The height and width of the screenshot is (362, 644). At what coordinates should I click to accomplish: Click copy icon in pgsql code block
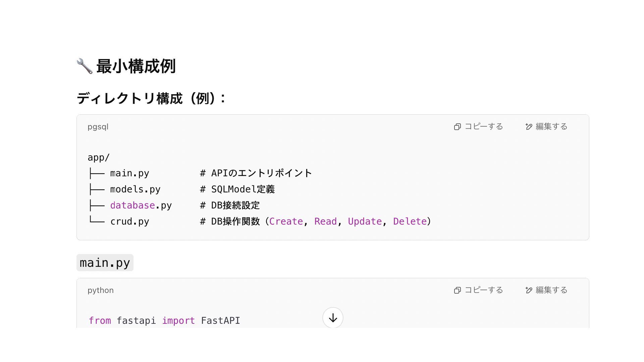click(457, 127)
